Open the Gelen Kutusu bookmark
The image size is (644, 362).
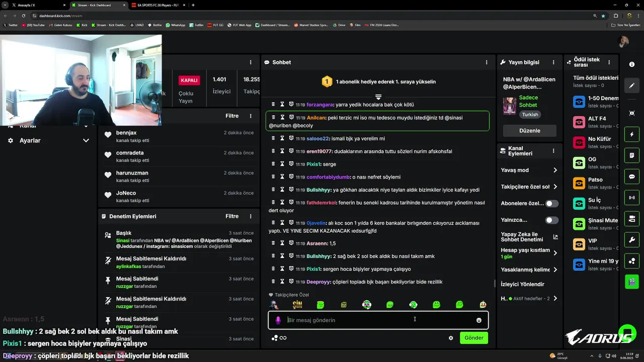pyautogui.click(x=60, y=25)
